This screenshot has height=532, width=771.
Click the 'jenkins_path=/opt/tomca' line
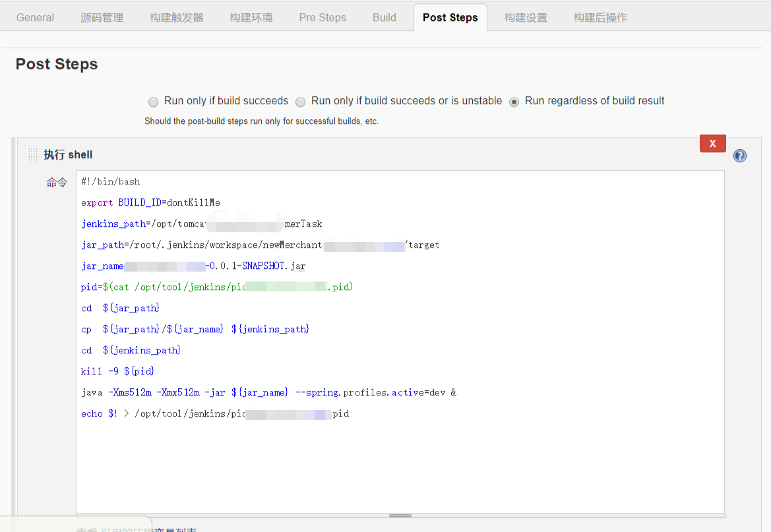pos(202,223)
